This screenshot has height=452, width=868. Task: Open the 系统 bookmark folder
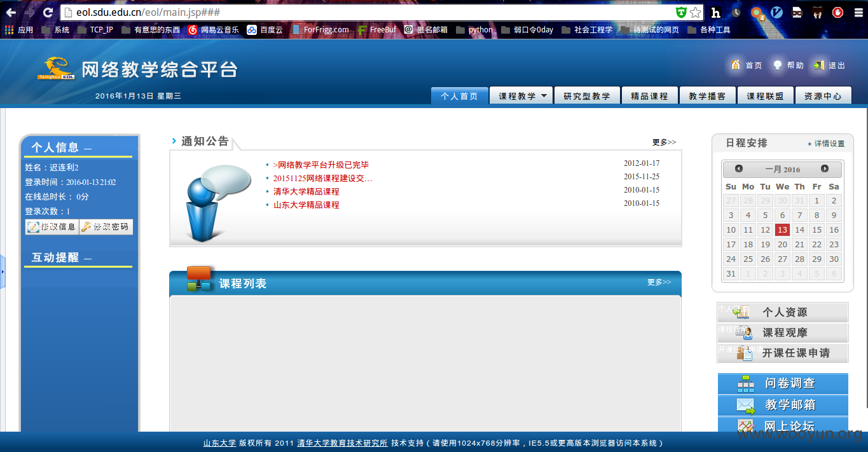(55, 29)
